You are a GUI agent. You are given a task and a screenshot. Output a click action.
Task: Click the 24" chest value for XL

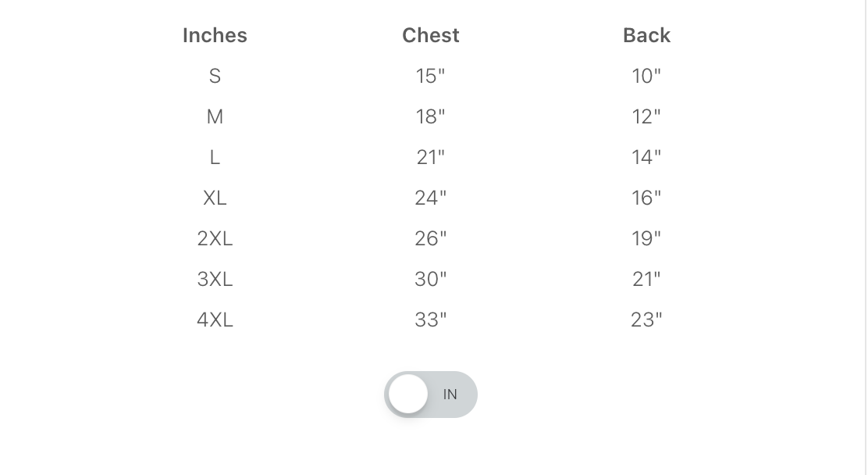(431, 198)
